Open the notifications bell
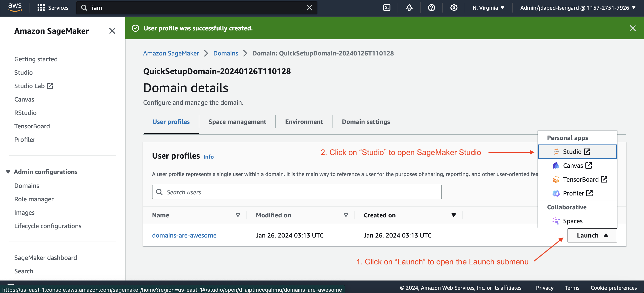 [409, 8]
